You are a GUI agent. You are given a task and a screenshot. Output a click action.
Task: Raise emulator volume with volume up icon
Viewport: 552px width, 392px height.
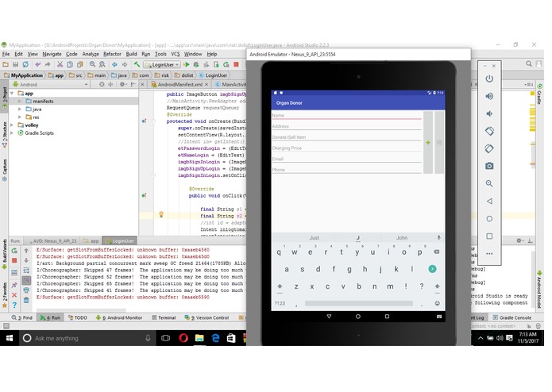489,96
